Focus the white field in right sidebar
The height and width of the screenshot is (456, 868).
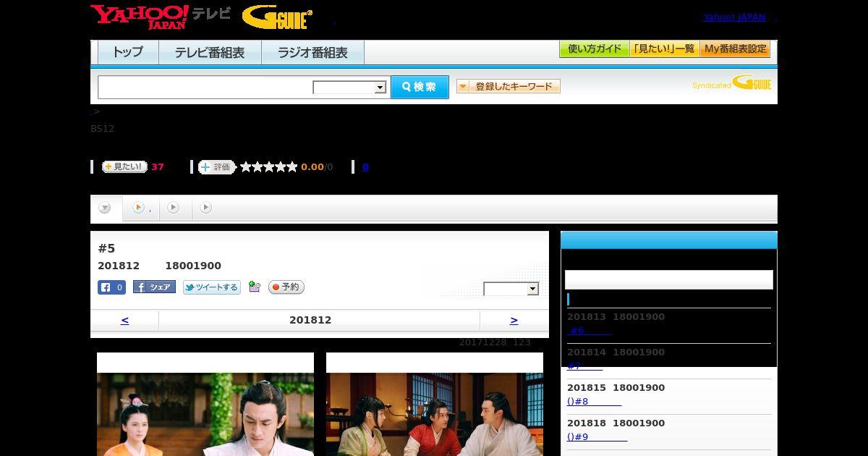[669, 279]
